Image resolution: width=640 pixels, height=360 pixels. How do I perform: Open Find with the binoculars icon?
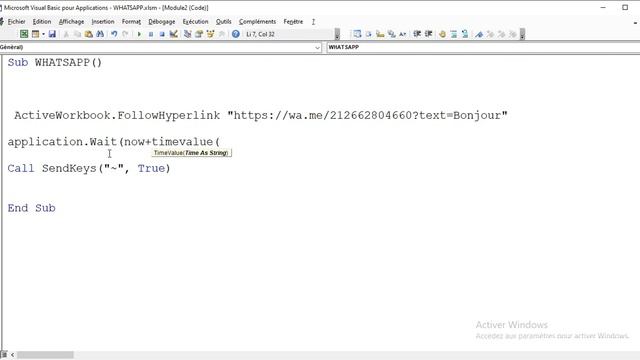click(100, 34)
